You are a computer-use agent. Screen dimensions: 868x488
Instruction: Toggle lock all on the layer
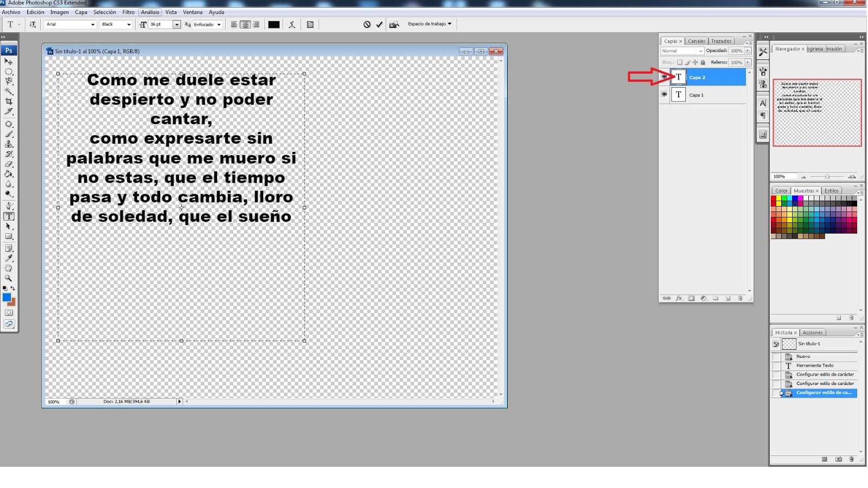pos(703,62)
